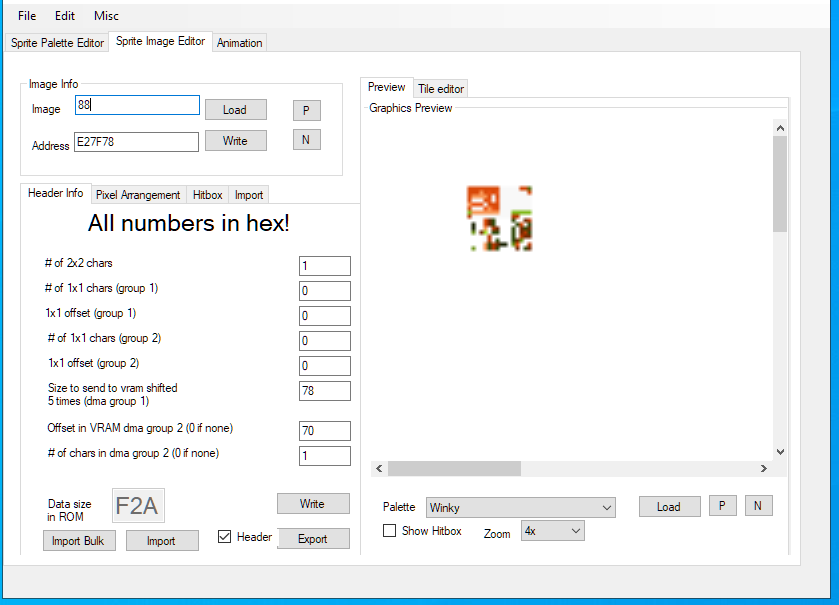Open the File menu
The height and width of the screenshot is (605, 839).
[x=27, y=16]
